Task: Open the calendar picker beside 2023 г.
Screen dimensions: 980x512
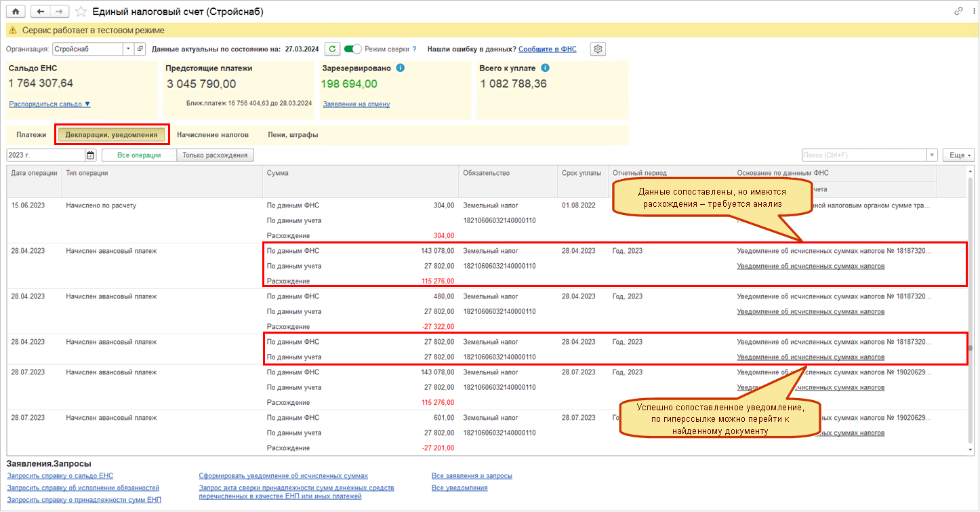Action: 91,155
